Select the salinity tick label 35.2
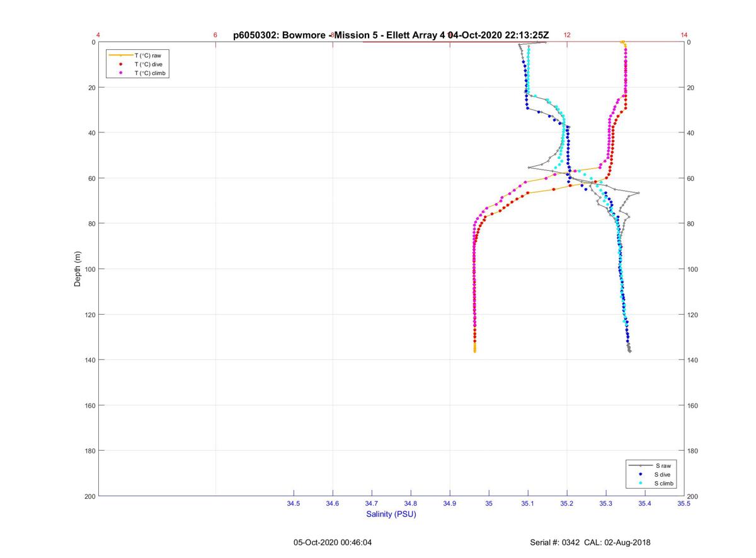 pos(567,503)
